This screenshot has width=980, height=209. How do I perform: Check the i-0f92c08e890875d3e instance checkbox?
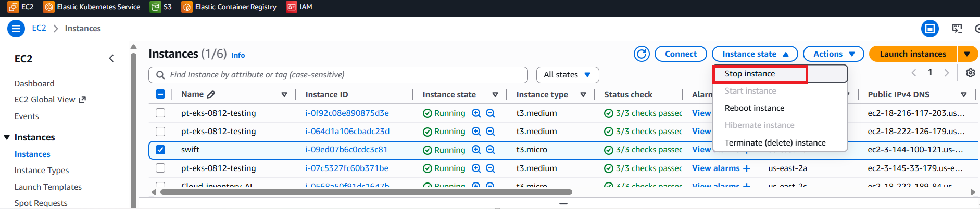point(160,113)
